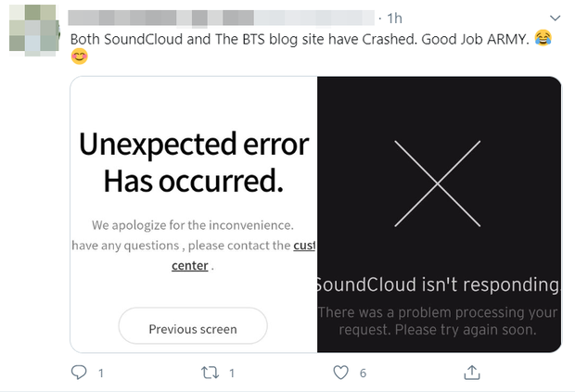Click the large X icon in SoundCloud image
This screenshot has height=392, width=575.
click(x=438, y=183)
